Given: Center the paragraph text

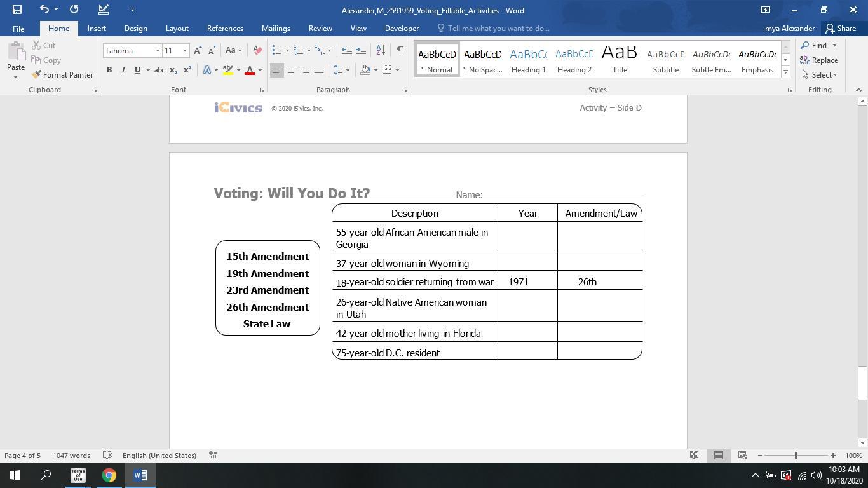Looking at the screenshot, I should pyautogui.click(x=290, y=70).
